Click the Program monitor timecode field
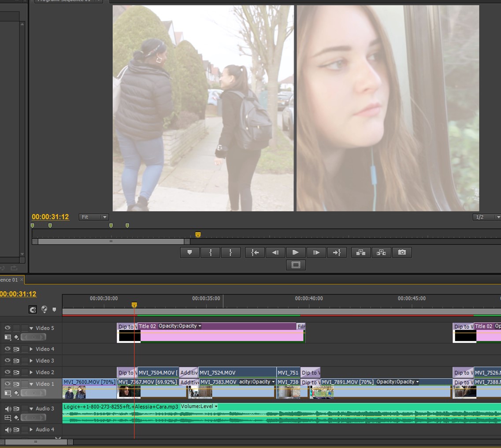 click(x=50, y=217)
